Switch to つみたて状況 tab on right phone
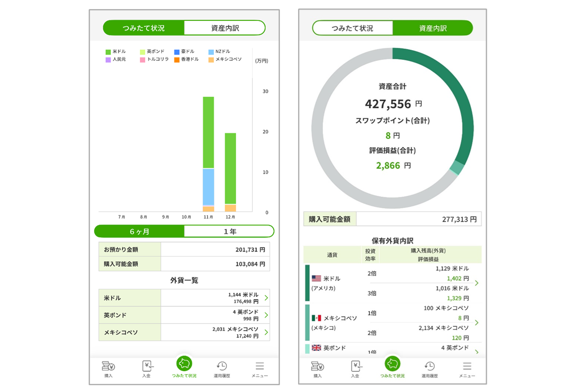 (352, 28)
